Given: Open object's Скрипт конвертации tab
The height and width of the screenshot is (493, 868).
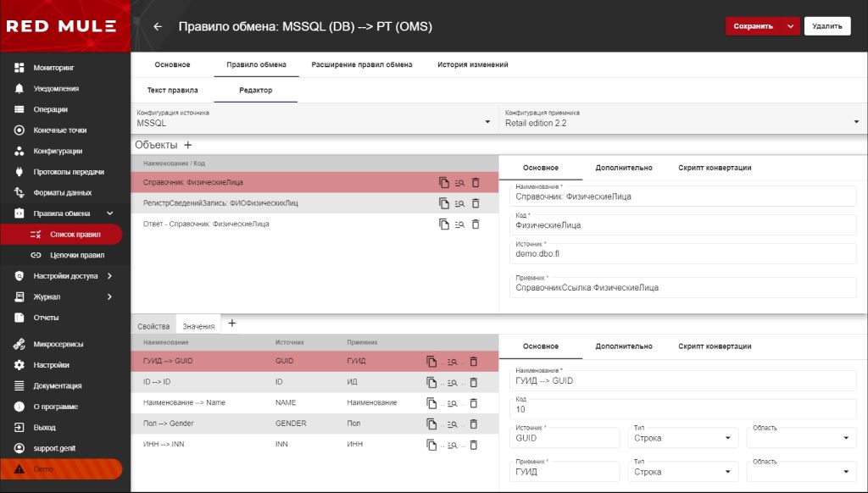Looking at the screenshot, I should coord(715,168).
